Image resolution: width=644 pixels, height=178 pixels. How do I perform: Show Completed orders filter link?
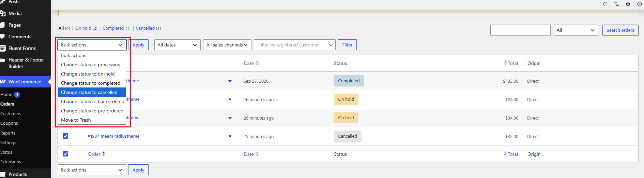tap(113, 28)
